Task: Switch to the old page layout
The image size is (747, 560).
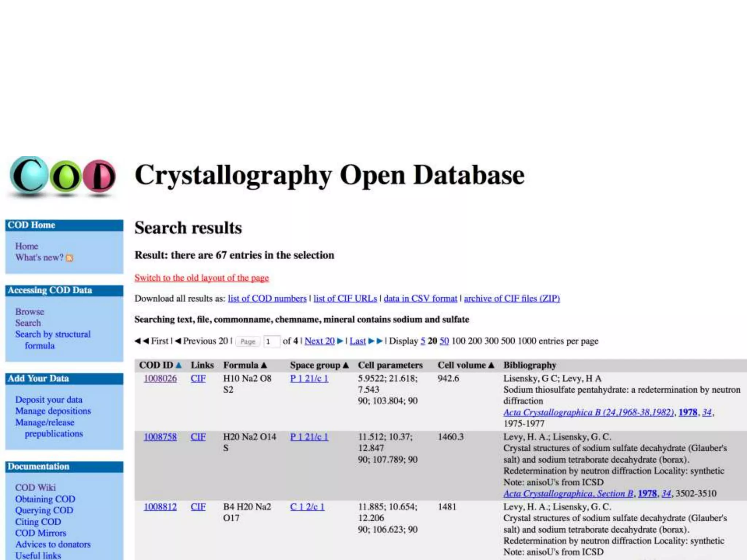Action: [201, 278]
